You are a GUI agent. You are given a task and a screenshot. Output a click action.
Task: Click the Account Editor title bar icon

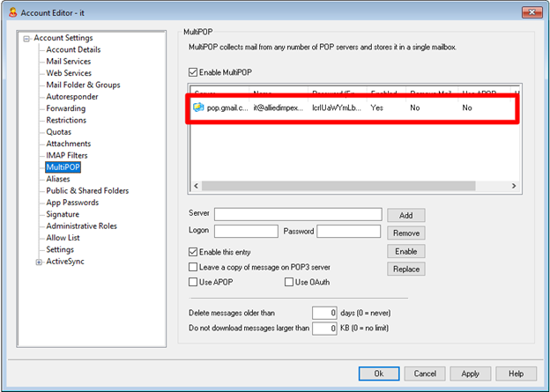click(x=10, y=11)
